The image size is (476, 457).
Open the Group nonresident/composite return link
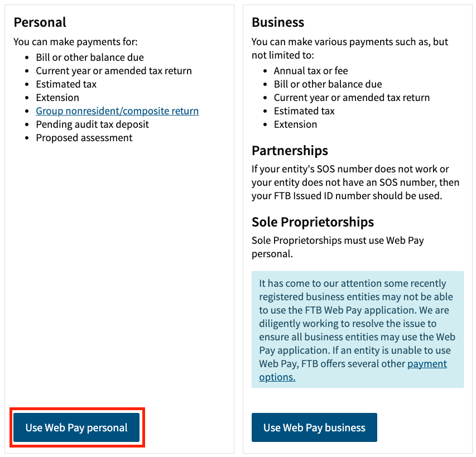point(117,110)
